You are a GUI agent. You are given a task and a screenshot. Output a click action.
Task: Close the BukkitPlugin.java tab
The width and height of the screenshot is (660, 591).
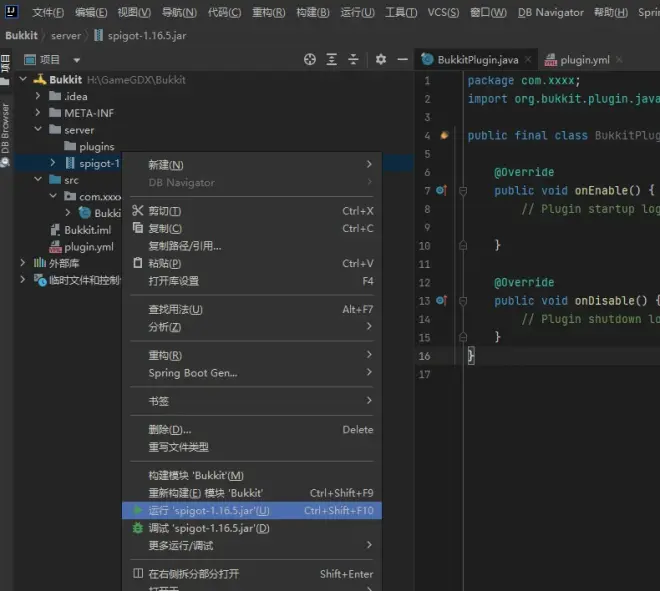(528, 60)
